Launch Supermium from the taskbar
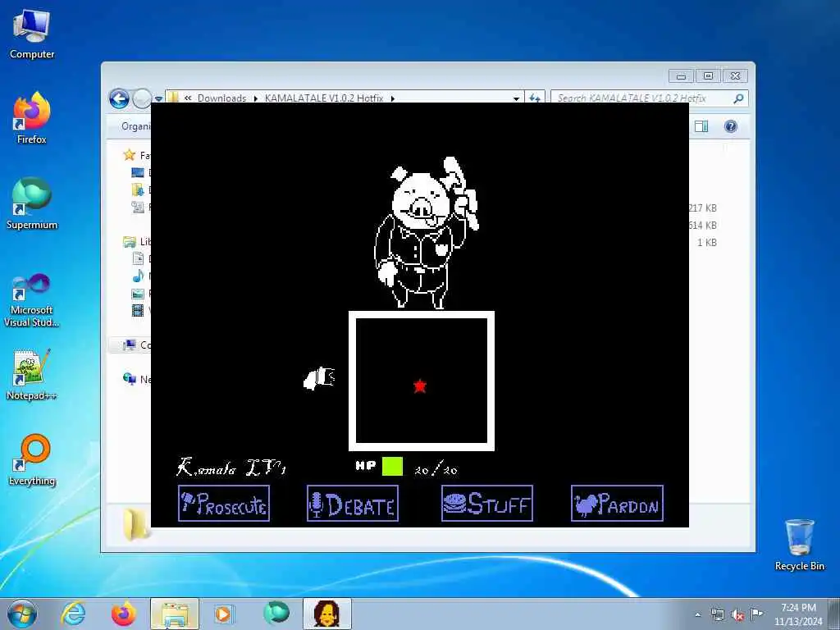 pos(276,614)
